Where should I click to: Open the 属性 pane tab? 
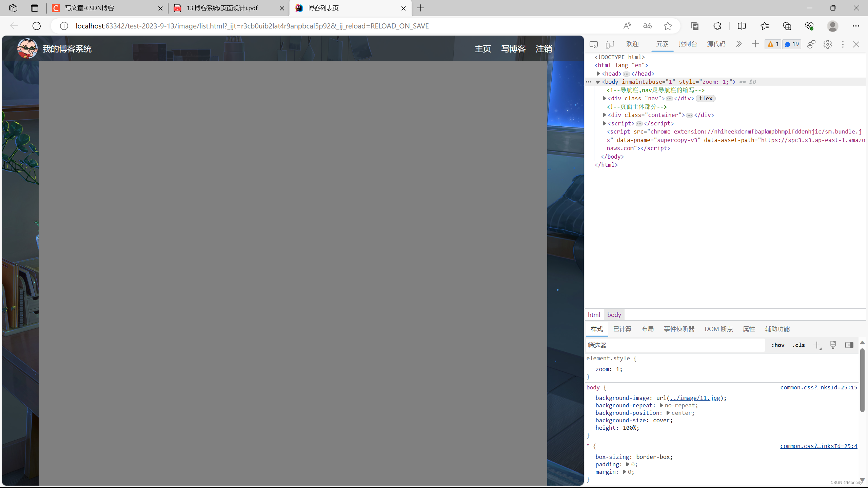coord(749,329)
